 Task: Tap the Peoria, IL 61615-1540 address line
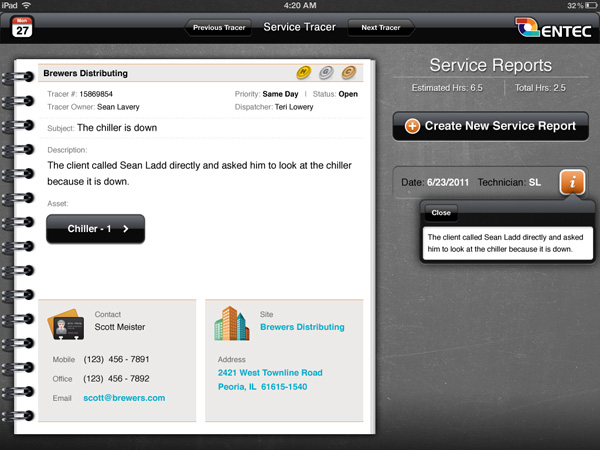click(262, 387)
